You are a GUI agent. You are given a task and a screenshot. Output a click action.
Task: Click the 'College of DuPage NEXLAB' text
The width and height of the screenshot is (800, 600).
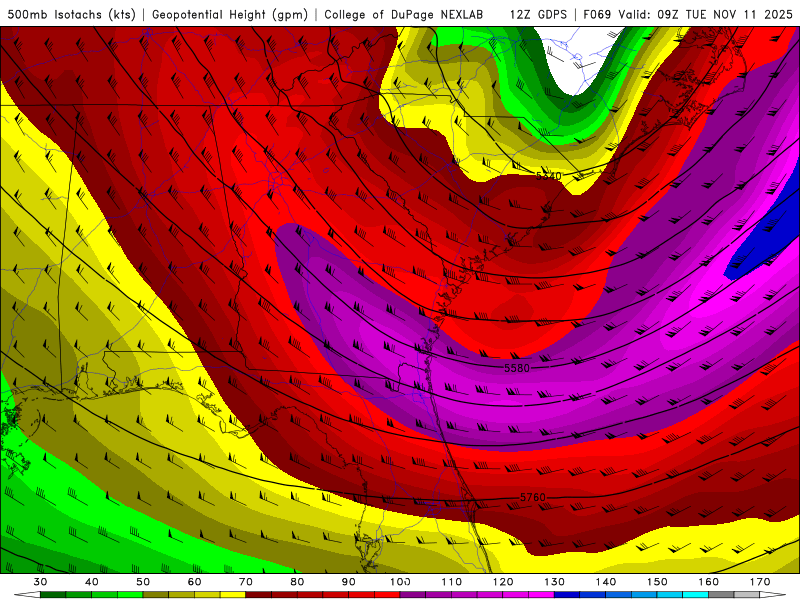point(404,15)
